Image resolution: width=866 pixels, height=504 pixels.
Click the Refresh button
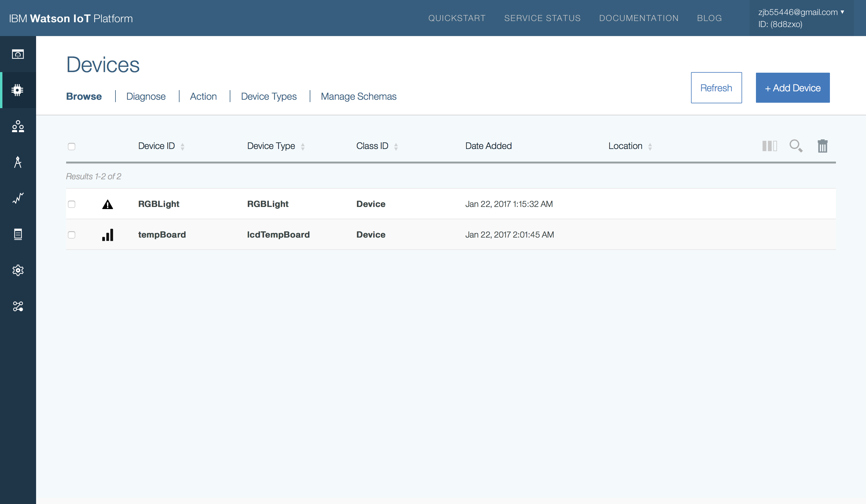(x=716, y=88)
